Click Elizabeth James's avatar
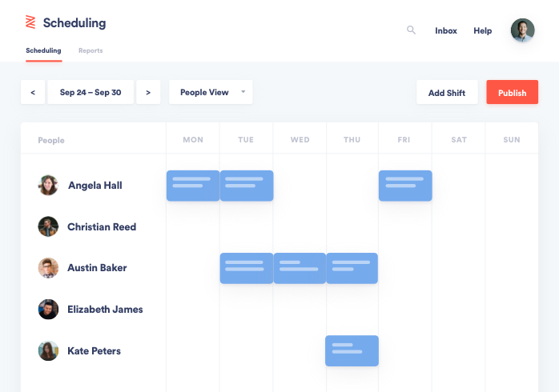This screenshot has height=392, width=559. (48, 309)
